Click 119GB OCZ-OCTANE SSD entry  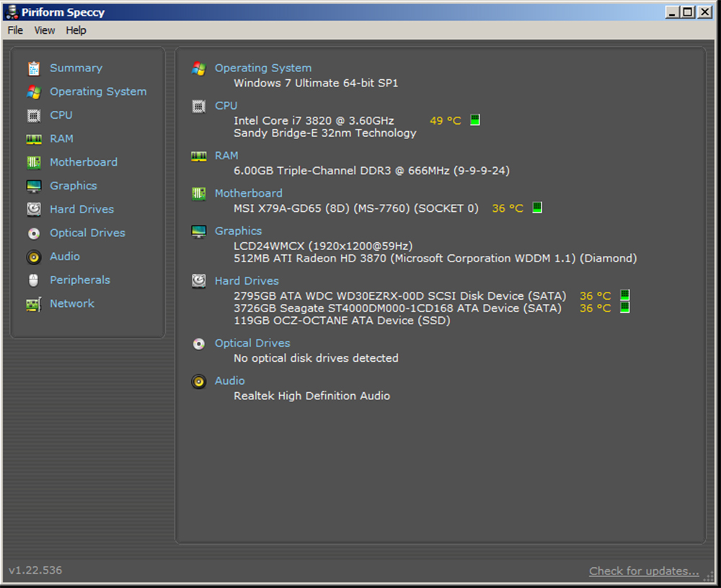point(342,321)
